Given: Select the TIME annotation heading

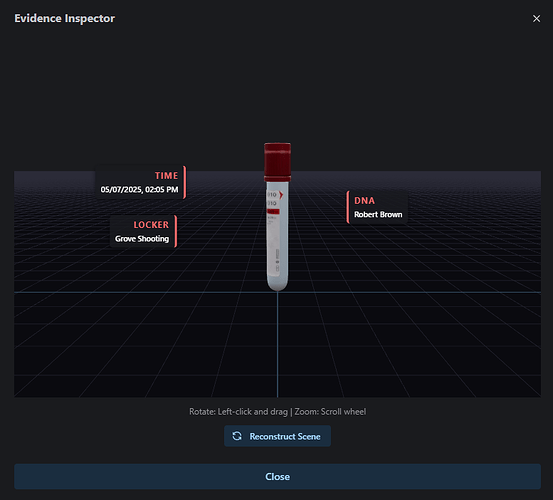Looking at the screenshot, I should [x=166, y=176].
